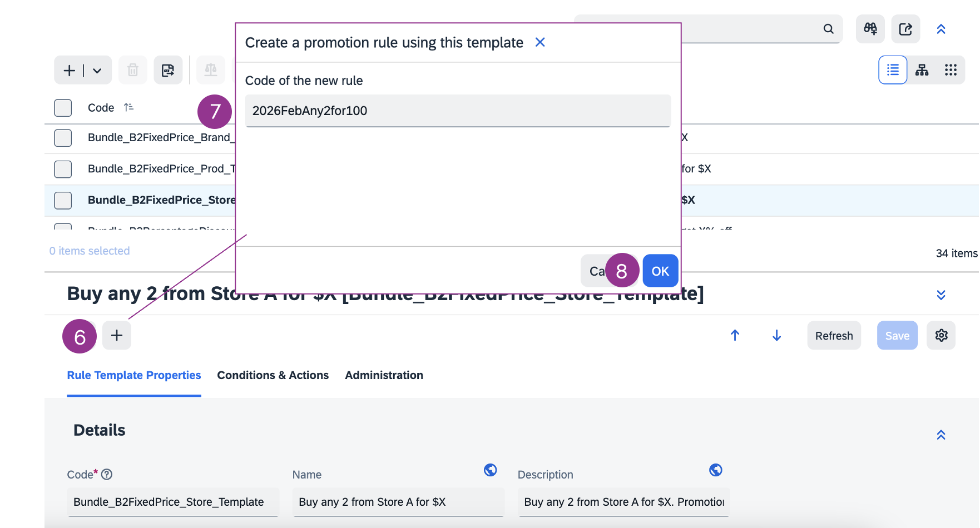
Task: Click the Code of the new rule field
Action: 458,111
